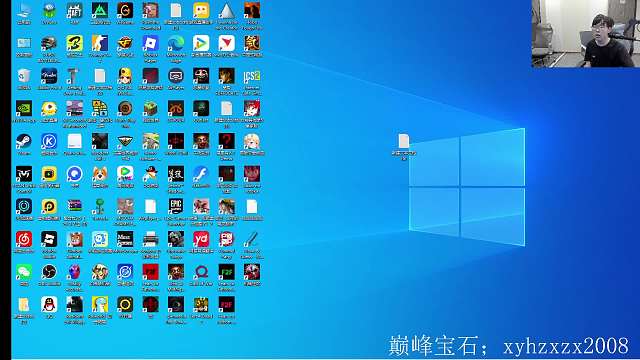Open the corgi dog face icon

(100, 174)
